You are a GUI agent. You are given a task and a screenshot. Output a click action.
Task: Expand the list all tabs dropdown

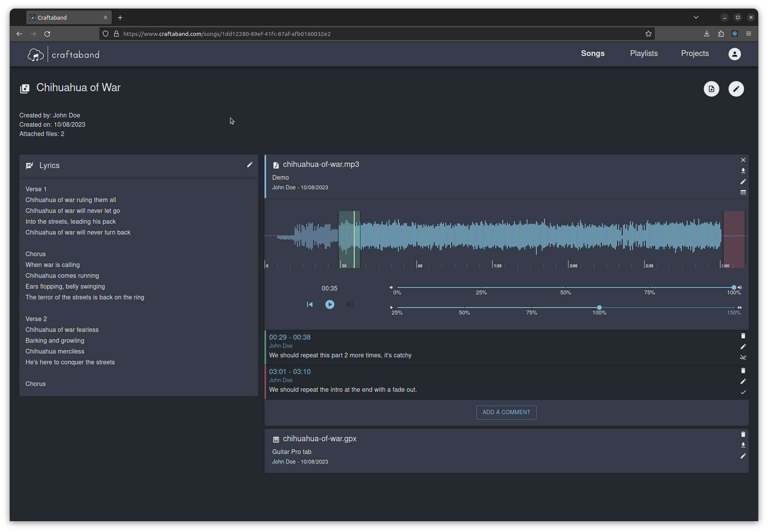tap(696, 17)
